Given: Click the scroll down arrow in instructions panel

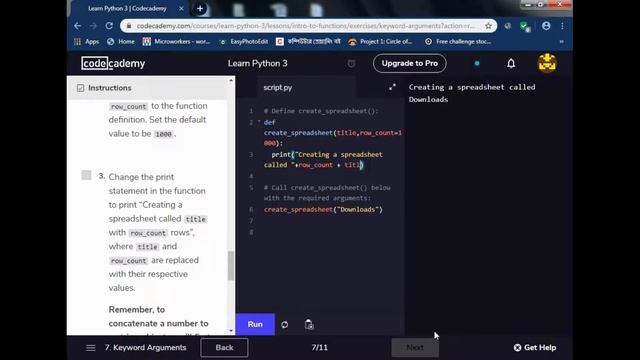Looking at the screenshot, I should pyautogui.click(x=231, y=331).
